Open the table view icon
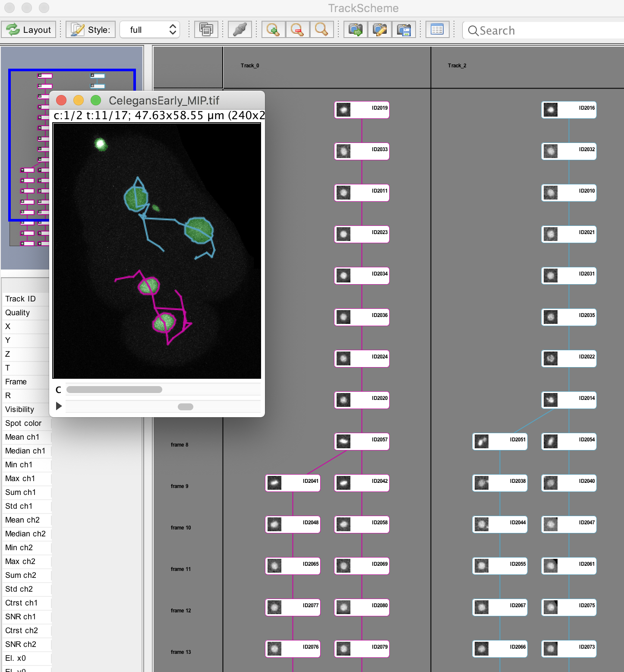 (437, 30)
